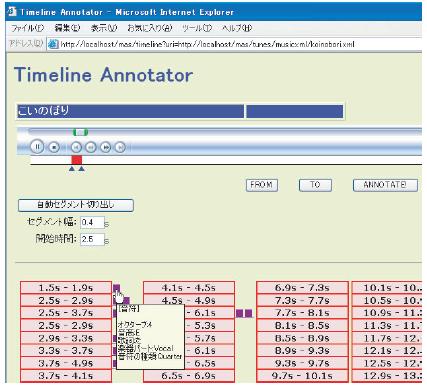Select the segment starting at 11.7s
Viewport: 427px width, 387px height.
tap(387, 338)
